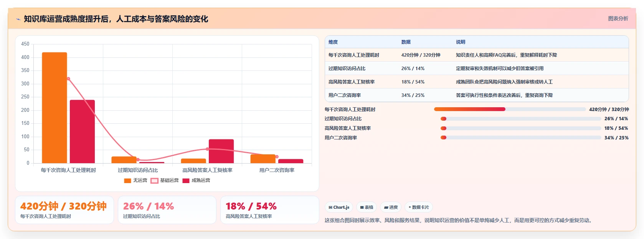The width and height of the screenshot is (644, 239).
Task: Click the line point above 每千次咨询人工处理耗时
Action: click(x=68, y=79)
